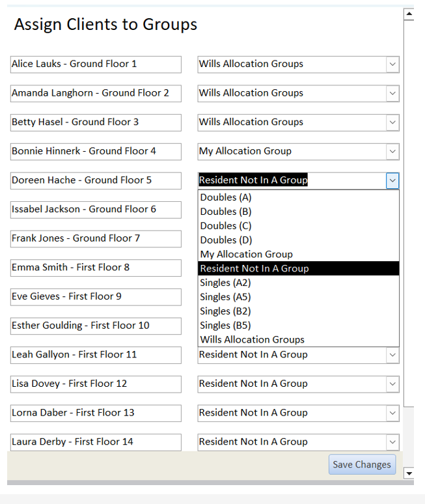Pick My Allocation Group list entry
425x504 pixels.
point(299,254)
